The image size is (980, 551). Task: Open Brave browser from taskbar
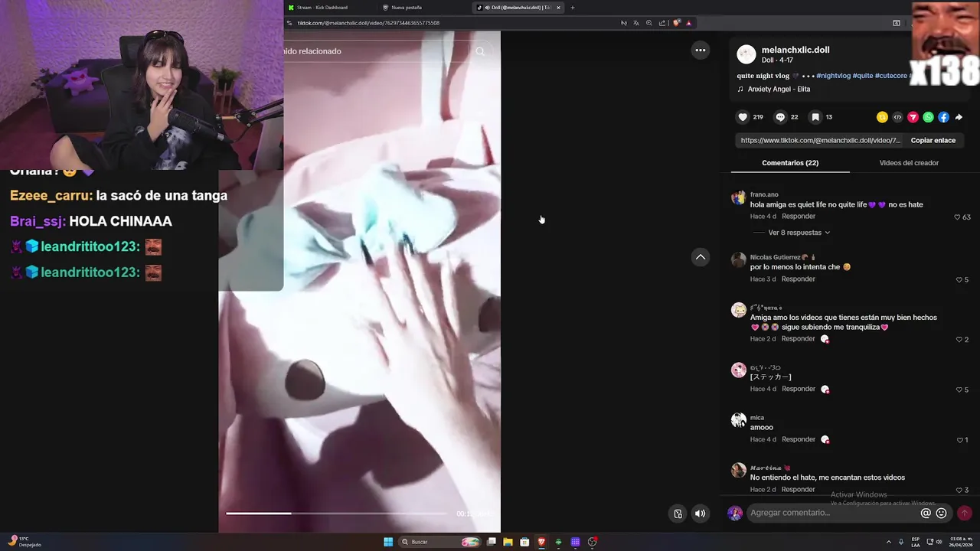[x=541, y=542]
